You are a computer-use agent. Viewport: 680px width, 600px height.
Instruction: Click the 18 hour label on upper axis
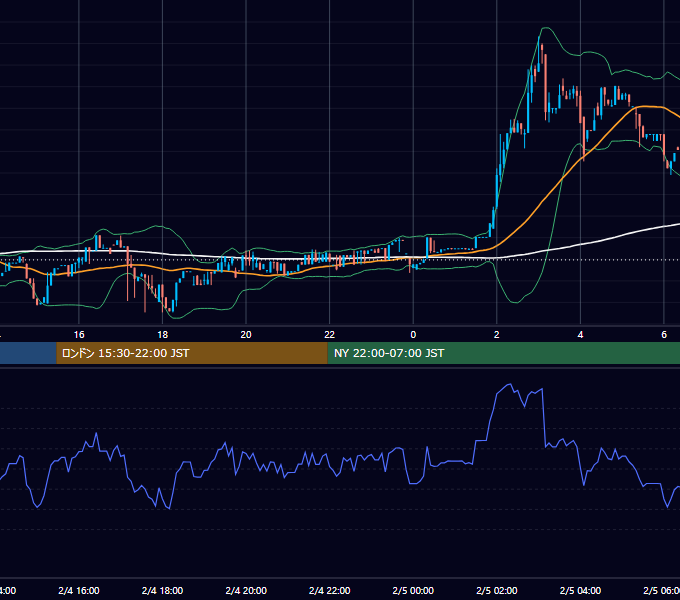tap(162, 335)
